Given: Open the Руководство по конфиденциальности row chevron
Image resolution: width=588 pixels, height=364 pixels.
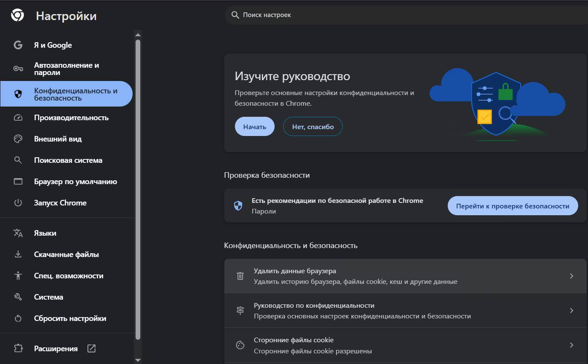Looking at the screenshot, I should click(x=572, y=311).
